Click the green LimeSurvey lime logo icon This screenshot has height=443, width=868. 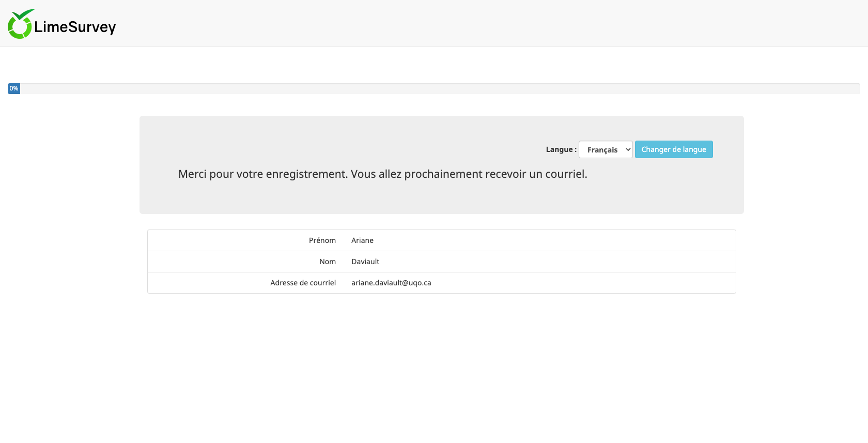pyautogui.click(x=20, y=24)
